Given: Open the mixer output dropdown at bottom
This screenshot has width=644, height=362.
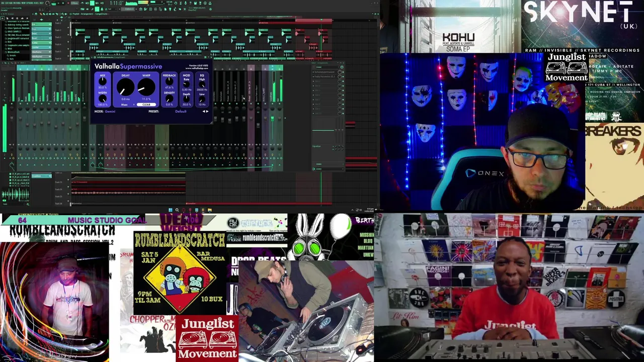Looking at the screenshot, I should (x=328, y=169).
